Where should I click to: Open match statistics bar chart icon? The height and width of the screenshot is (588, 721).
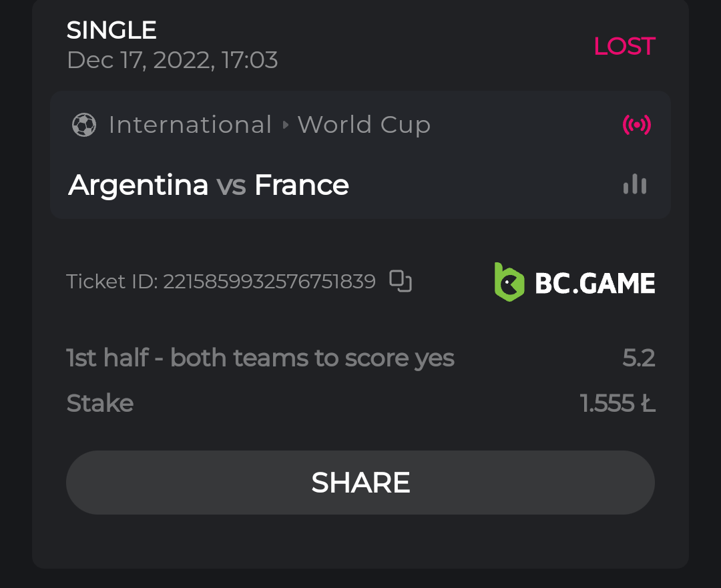tap(635, 184)
